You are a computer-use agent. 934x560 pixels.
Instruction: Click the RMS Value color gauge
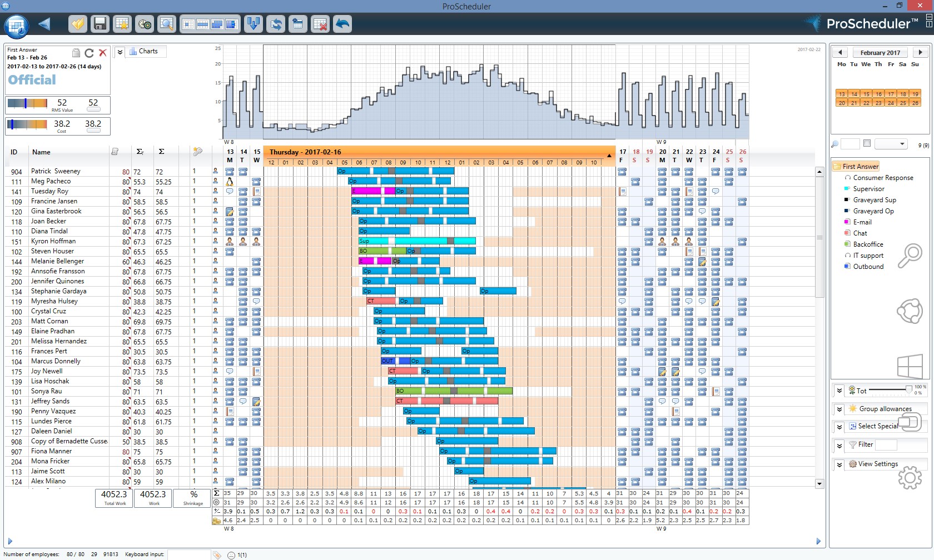(x=27, y=103)
